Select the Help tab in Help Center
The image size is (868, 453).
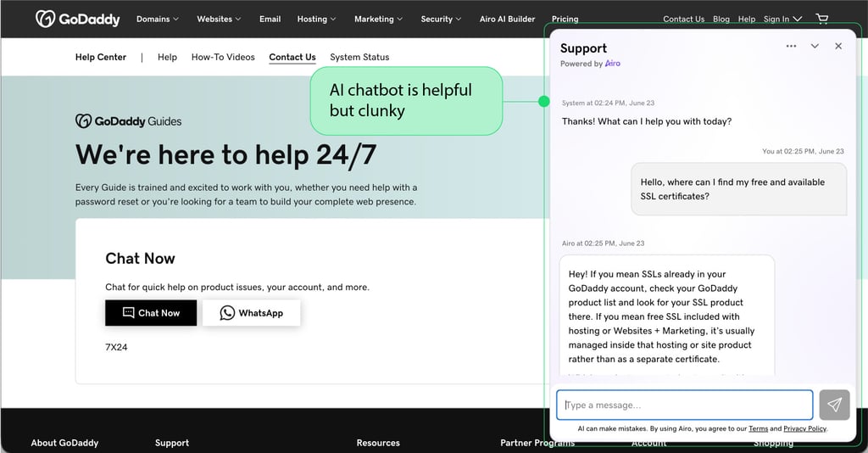(167, 57)
